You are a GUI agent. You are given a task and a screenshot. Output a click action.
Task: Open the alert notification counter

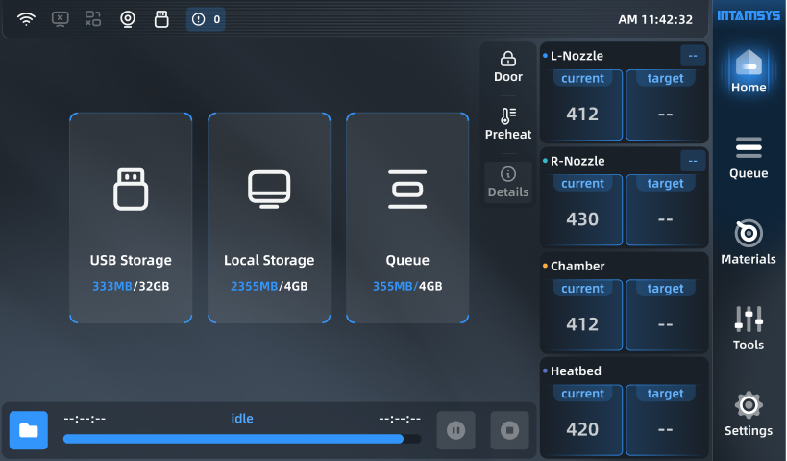(206, 19)
